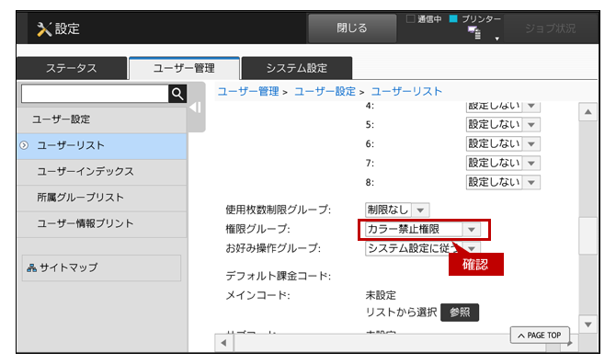The width and height of the screenshot is (616, 364).
Task: Select ユーザー情報プリント in the sidebar
Action: click(102, 223)
